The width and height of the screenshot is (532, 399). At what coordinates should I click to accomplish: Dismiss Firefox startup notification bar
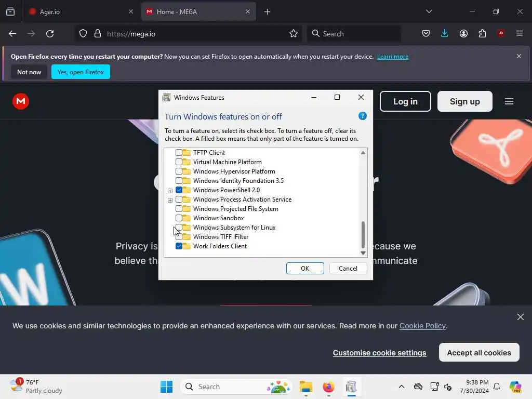click(519, 56)
